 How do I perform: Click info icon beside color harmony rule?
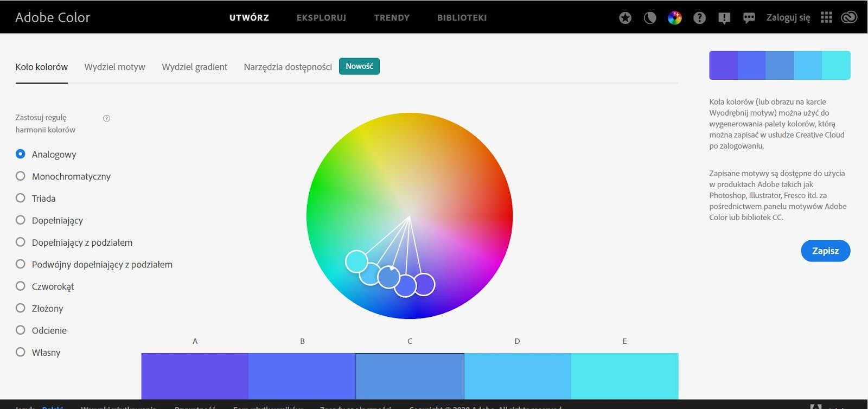pos(107,118)
